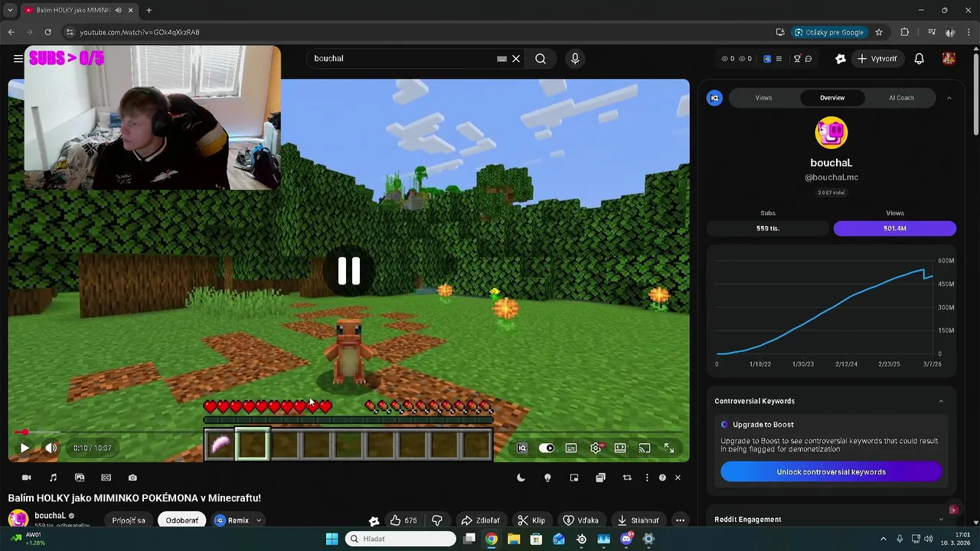Open more actions ellipsis beside Stiahnuť
Screen dimensions: 980x551
(680, 520)
